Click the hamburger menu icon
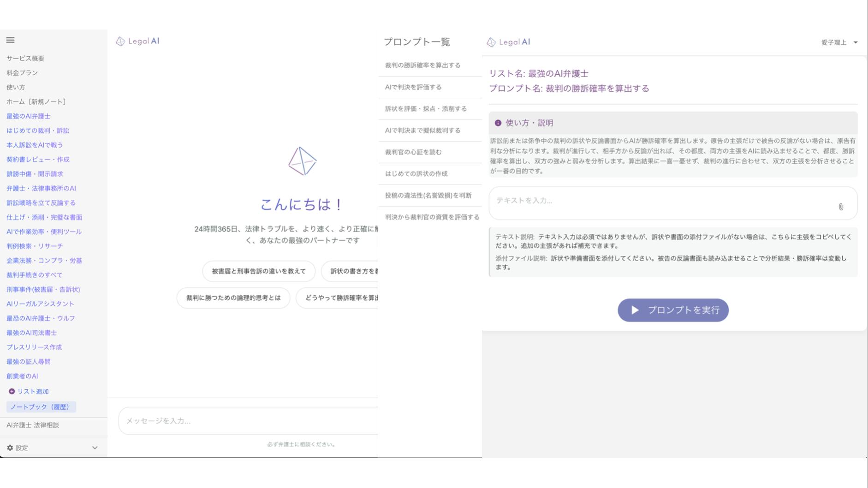The width and height of the screenshot is (868, 488). [x=10, y=40]
